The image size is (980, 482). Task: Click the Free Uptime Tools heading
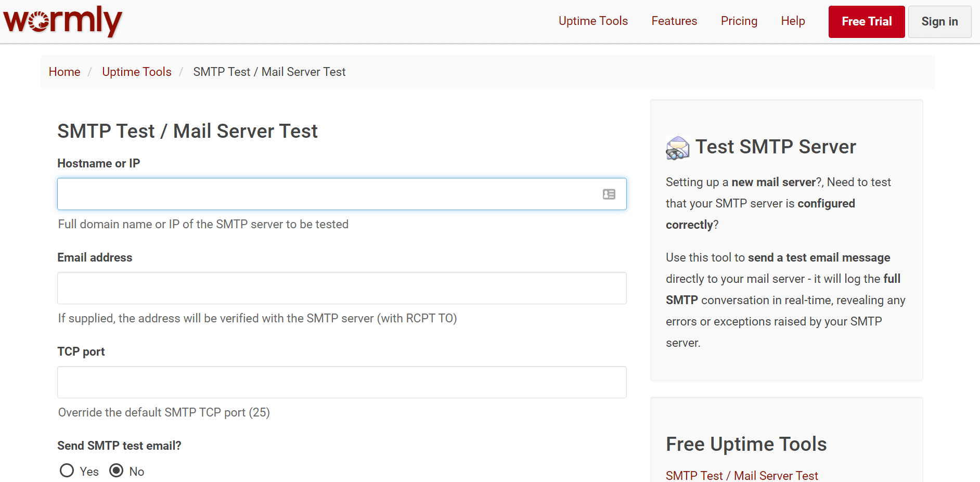[746, 444]
